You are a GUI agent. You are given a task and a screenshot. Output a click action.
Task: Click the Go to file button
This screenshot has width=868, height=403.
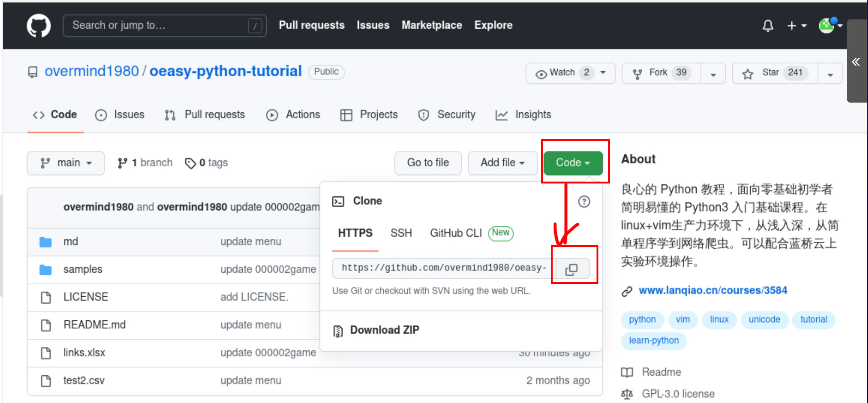coord(428,163)
